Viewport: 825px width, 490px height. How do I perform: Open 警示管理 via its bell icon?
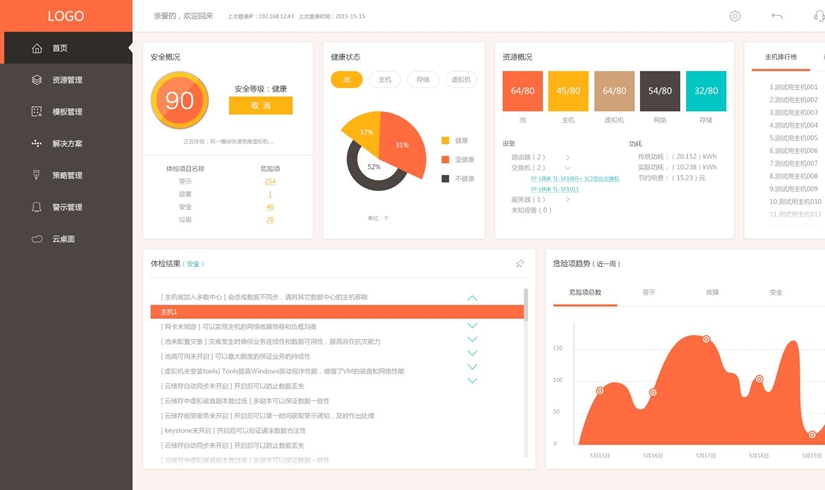37,207
